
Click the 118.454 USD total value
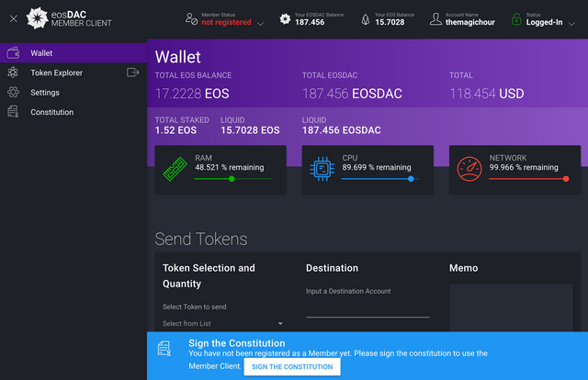click(x=487, y=94)
